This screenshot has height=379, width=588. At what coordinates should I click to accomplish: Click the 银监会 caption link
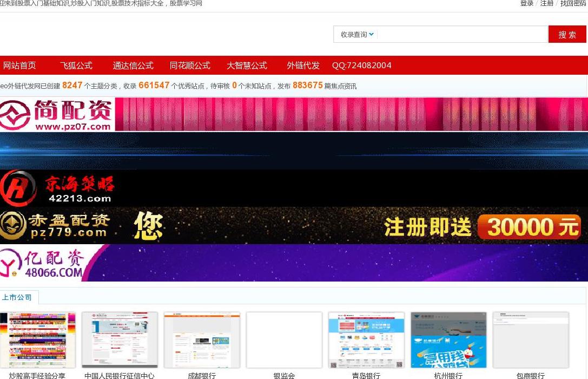(x=284, y=375)
